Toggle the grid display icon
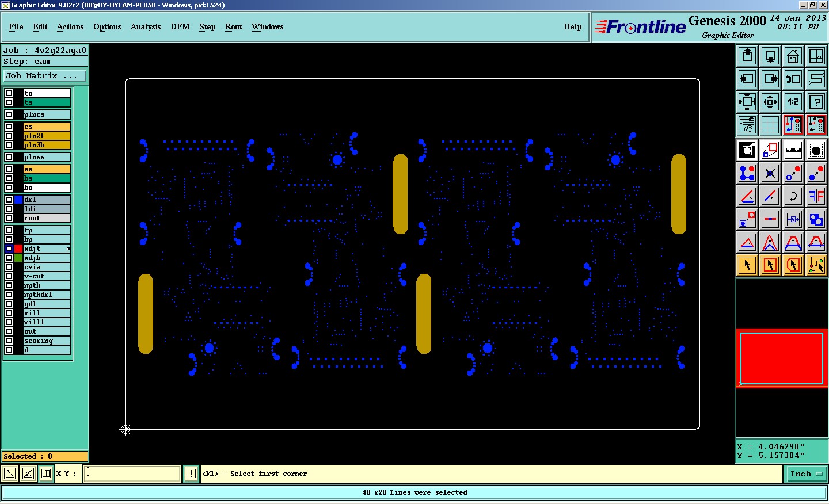Viewport: 829px width, 504px height. point(770,125)
